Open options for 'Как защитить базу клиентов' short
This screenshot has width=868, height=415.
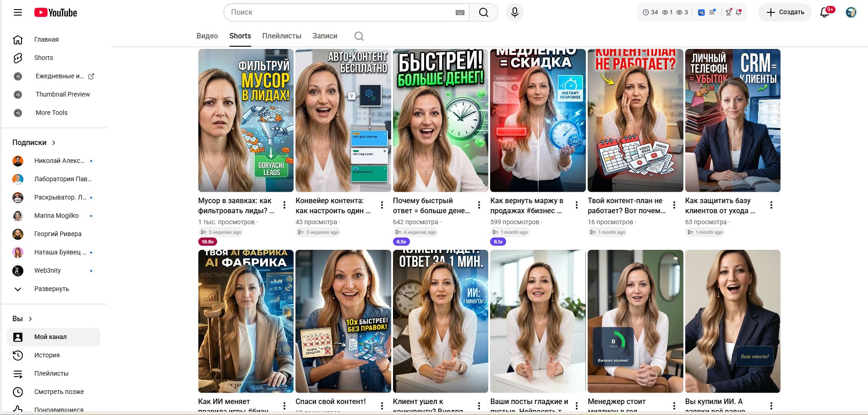pos(771,205)
